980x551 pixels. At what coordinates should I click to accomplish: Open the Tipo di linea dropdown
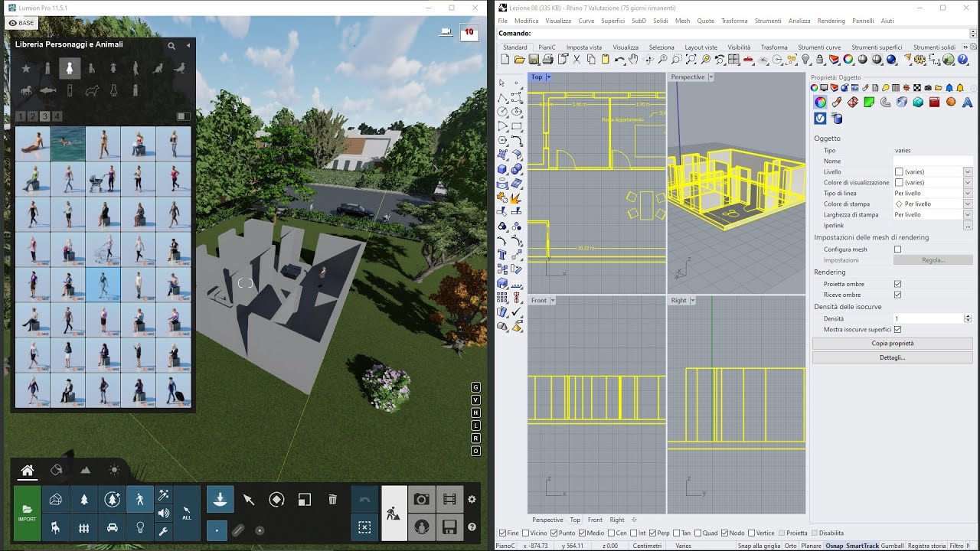tap(968, 194)
